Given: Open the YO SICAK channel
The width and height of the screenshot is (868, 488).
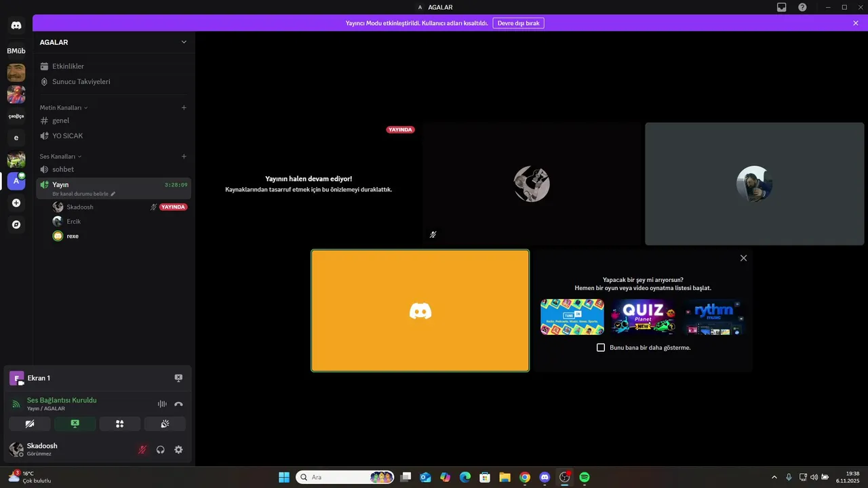Looking at the screenshot, I should [114, 136].
